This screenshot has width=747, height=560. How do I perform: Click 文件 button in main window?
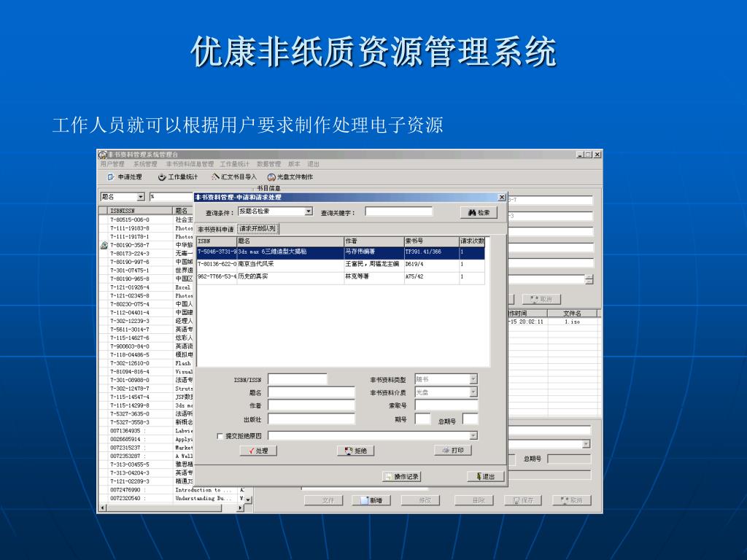(323, 500)
